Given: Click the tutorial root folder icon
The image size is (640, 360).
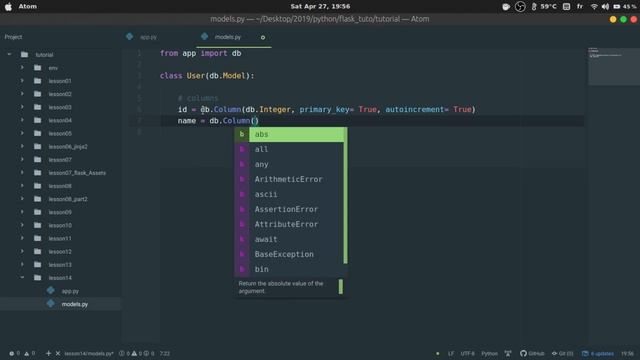Looking at the screenshot, I should [x=24, y=54].
